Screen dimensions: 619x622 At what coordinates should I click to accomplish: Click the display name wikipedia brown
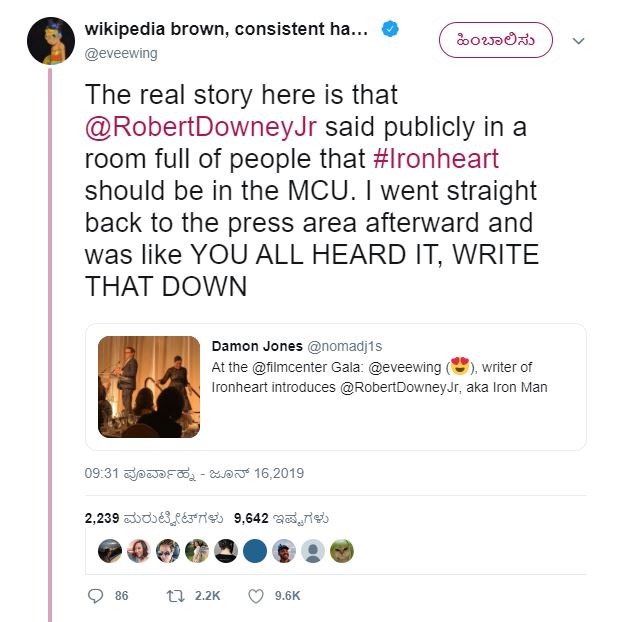(x=226, y=30)
